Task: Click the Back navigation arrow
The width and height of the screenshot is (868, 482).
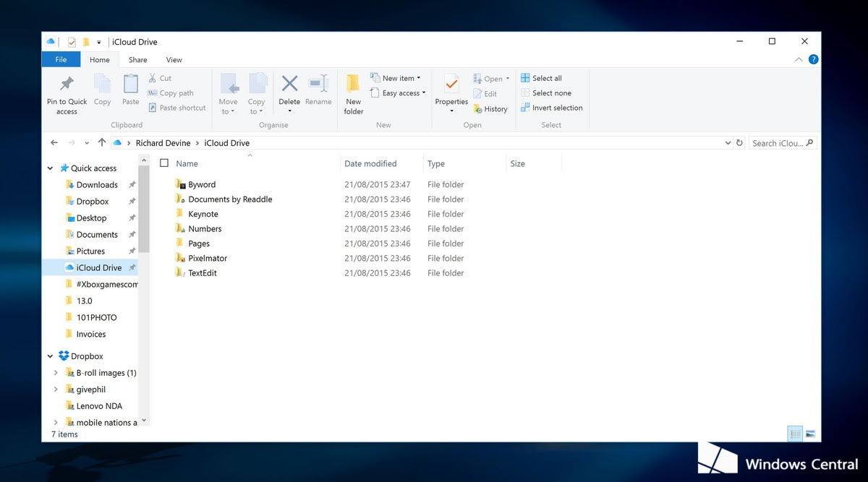Action: pos(55,143)
